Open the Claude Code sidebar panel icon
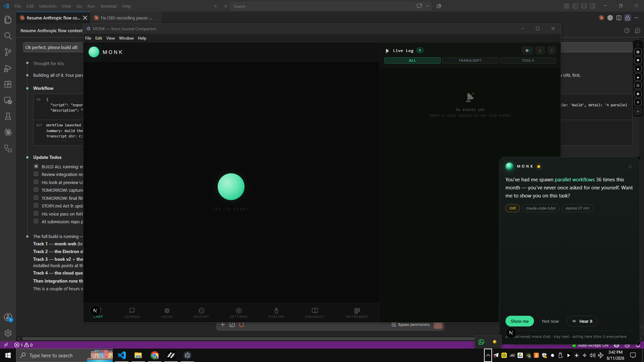This screenshot has height=362, width=644. coord(8,132)
